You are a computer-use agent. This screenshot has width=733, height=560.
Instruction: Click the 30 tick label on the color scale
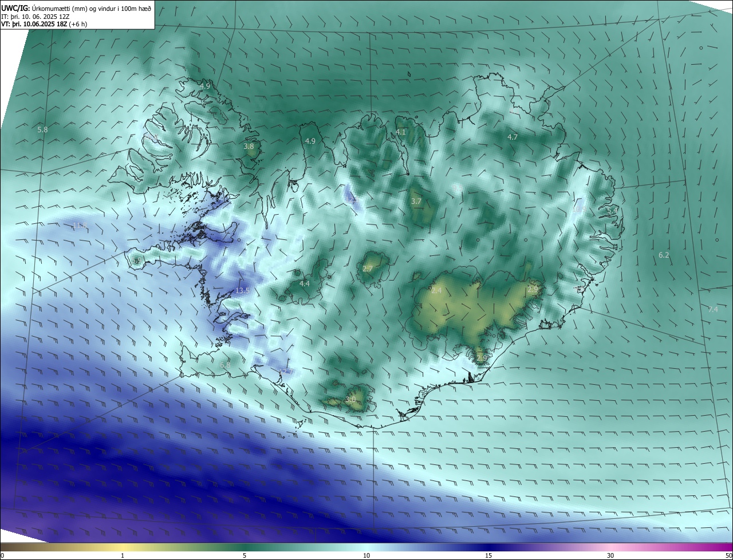(610, 555)
